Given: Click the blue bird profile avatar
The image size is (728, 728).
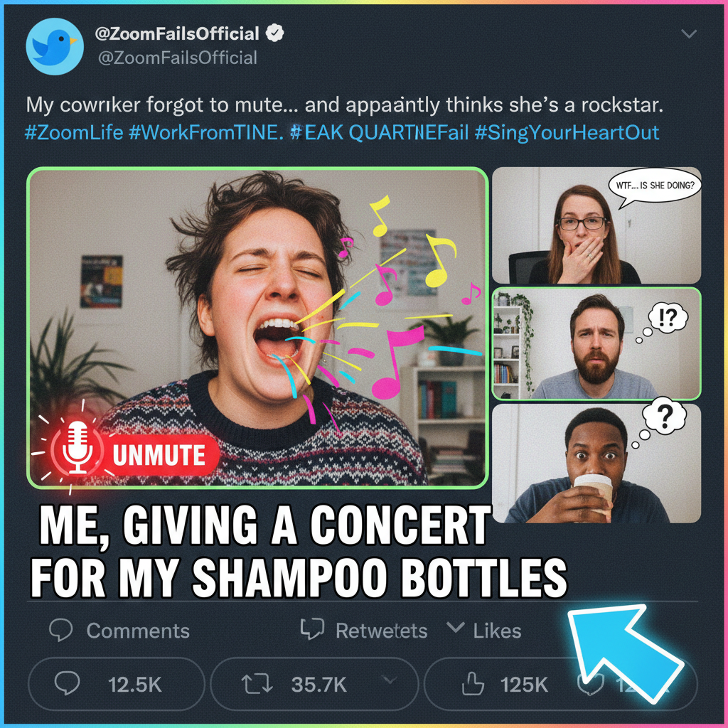Looking at the screenshot, I should pos(55,46).
